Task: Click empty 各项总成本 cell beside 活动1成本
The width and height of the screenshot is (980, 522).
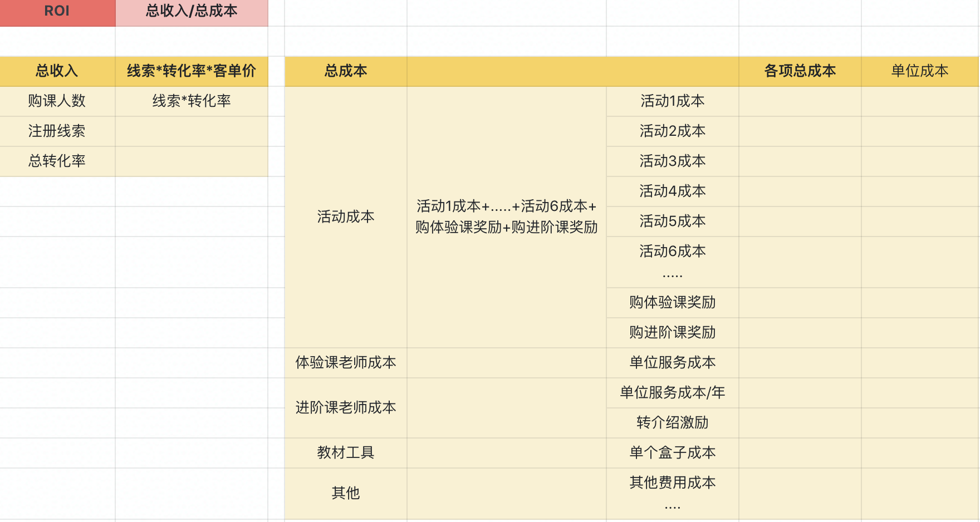Action: coord(800,101)
